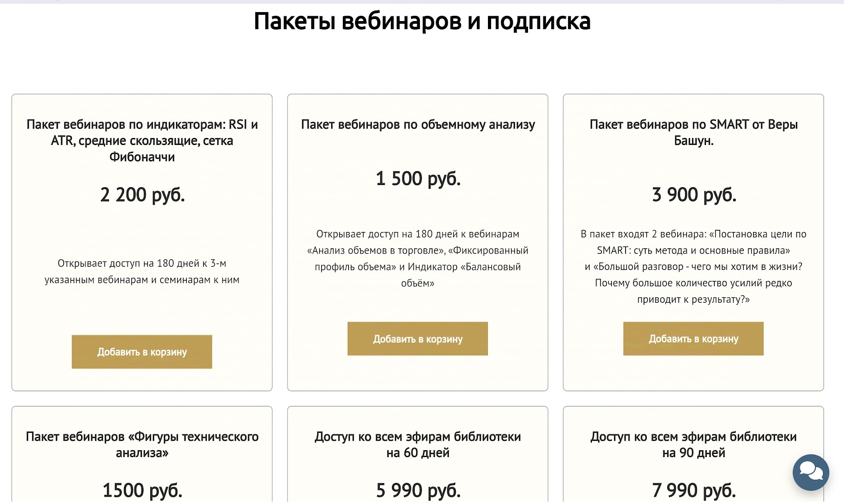Screen dimensions: 844x504
Task: Click the 1500 руб. technical analysis figures price
Action: point(142,490)
